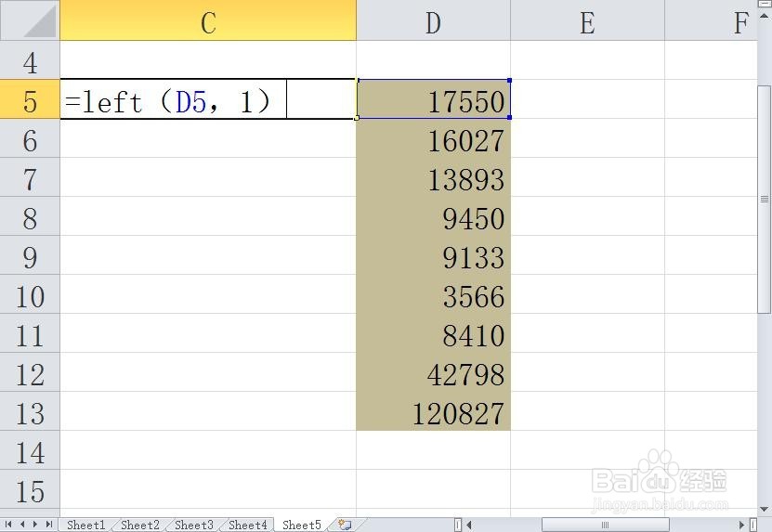Insert new worksheet icon after Sheet5
Screen dimensions: 772x532
346,526
